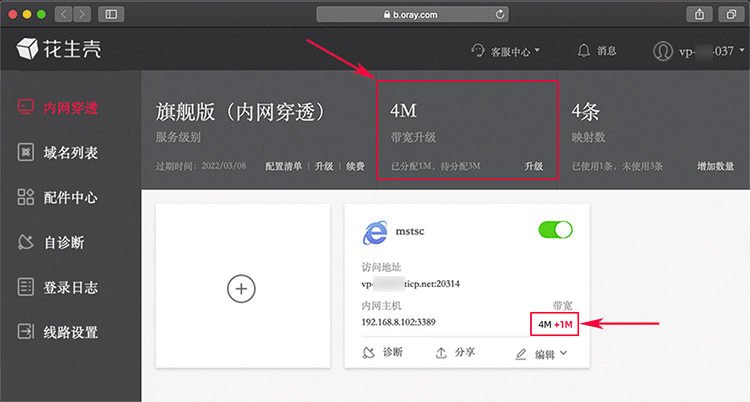Click 已分配1M，待分配3M text
The width and height of the screenshot is (750, 402).
(x=436, y=166)
